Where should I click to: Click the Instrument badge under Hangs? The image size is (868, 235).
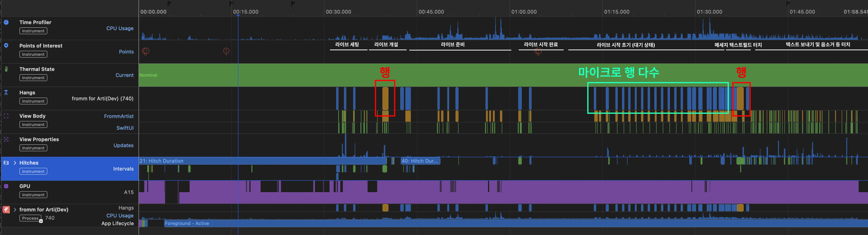click(33, 101)
